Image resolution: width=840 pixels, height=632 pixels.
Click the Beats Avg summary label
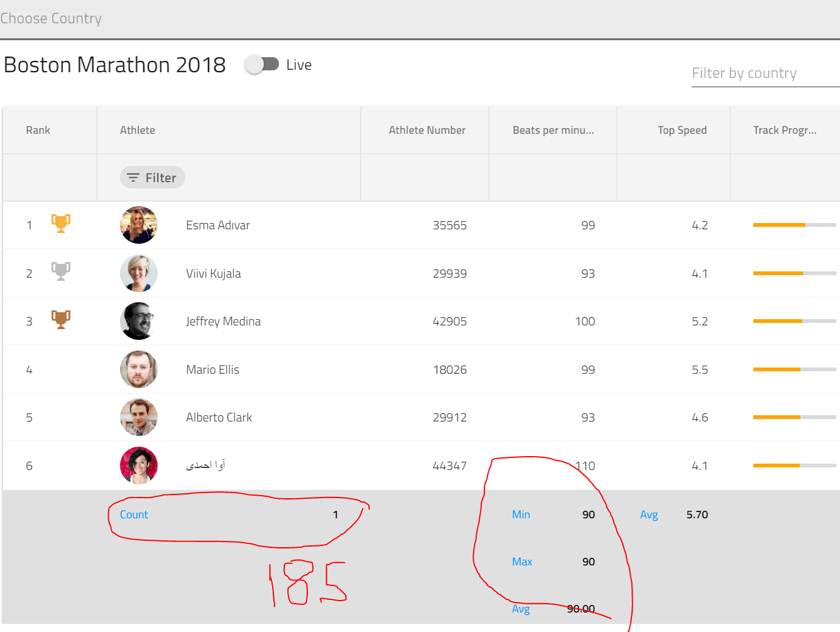[521, 609]
